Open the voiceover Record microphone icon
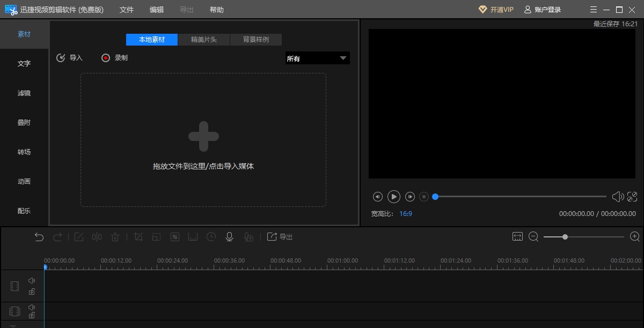 click(x=229, y=236)
